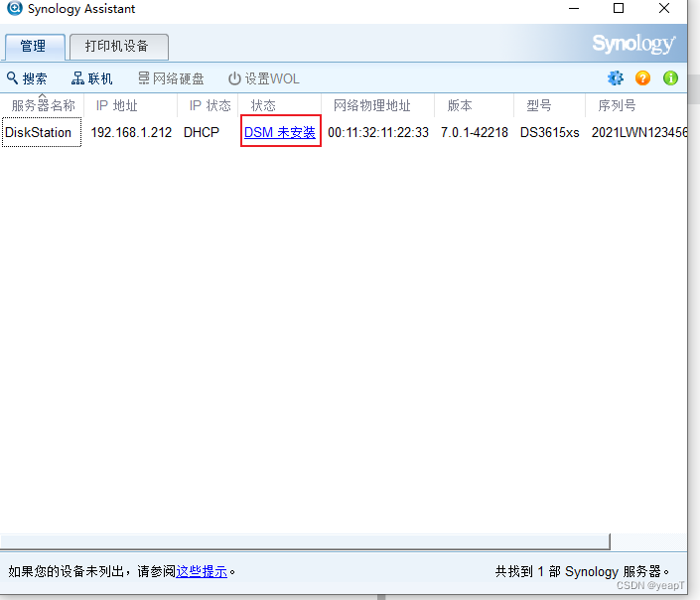Click the 联机 connect toolbar button
The height and width of the screenshot is (600, 700).
pos(92,78)
